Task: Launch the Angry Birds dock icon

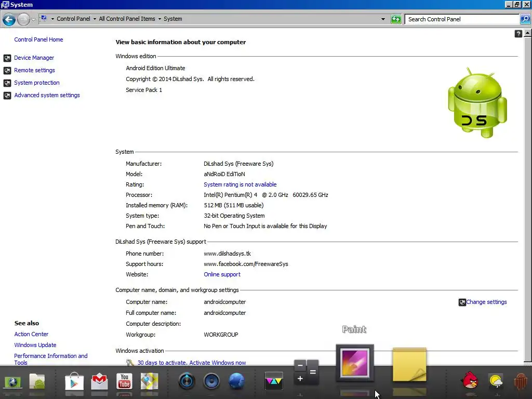Action: coord(470,380)
